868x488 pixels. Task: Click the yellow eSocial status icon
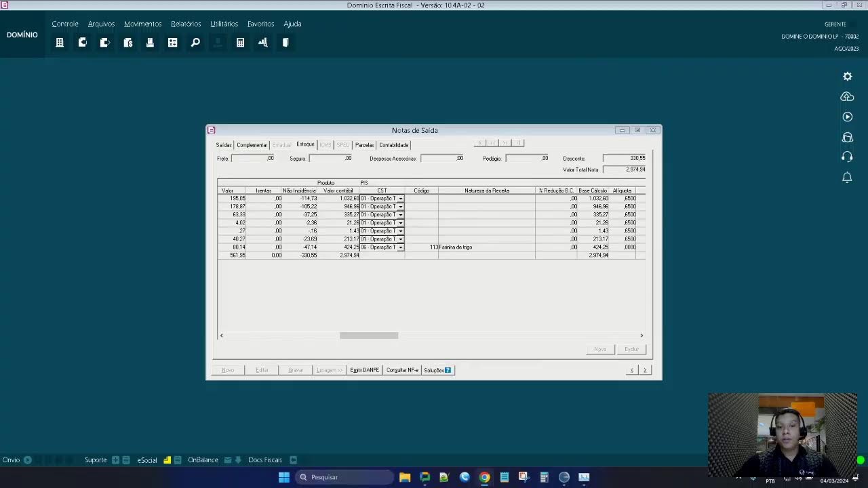point(167,460)
